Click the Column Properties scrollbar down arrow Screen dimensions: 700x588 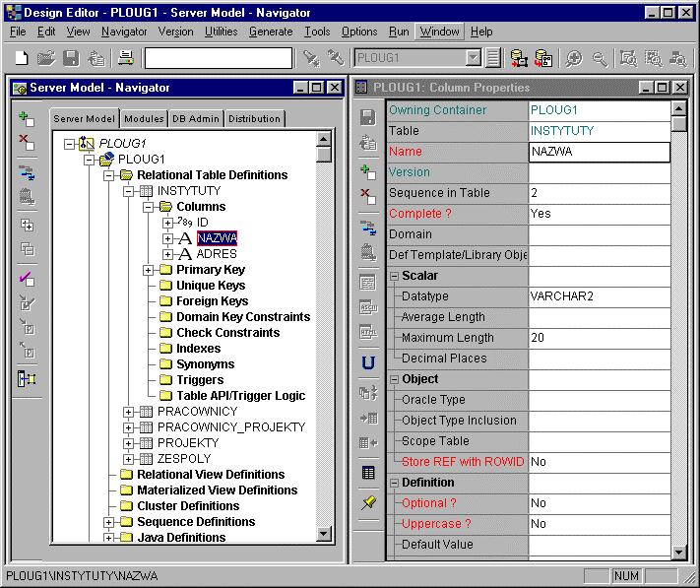click(678, 553)
